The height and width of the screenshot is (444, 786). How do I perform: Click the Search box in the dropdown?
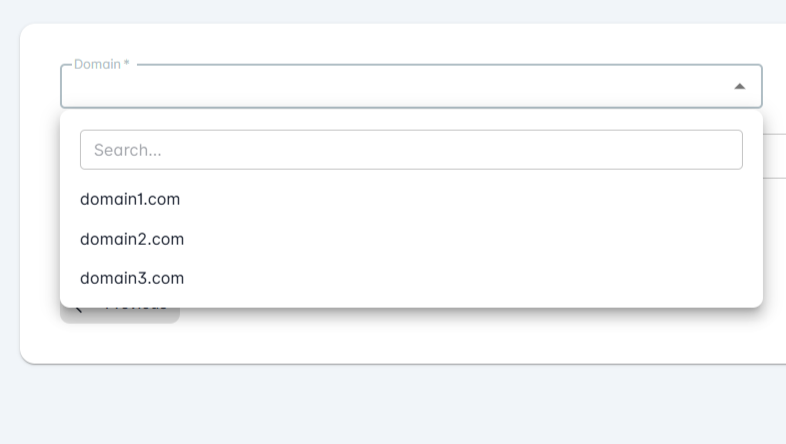pos(411,150)
